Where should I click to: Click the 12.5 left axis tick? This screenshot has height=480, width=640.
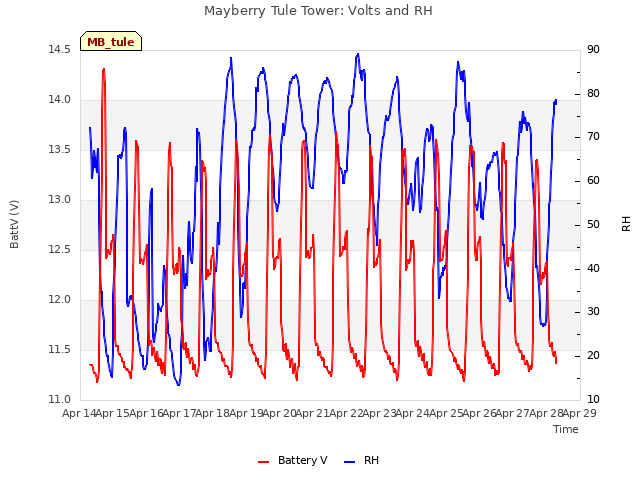(60, 249)
